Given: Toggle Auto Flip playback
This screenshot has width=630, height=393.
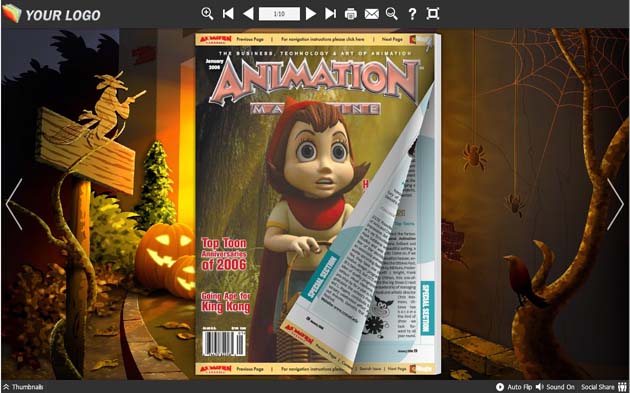Looking at the screenshot, I should pyautogui.click(x=514, y=387).
